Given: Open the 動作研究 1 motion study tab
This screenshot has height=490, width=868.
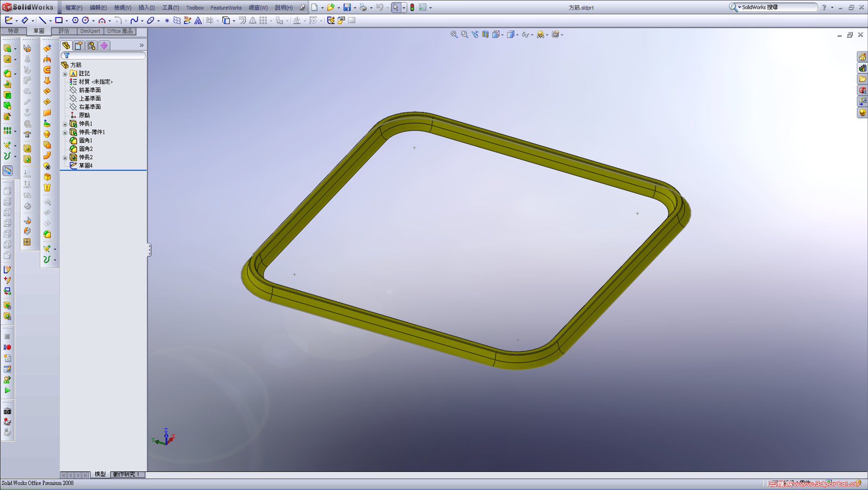Looking at the screenshot, I should point(126,474).
